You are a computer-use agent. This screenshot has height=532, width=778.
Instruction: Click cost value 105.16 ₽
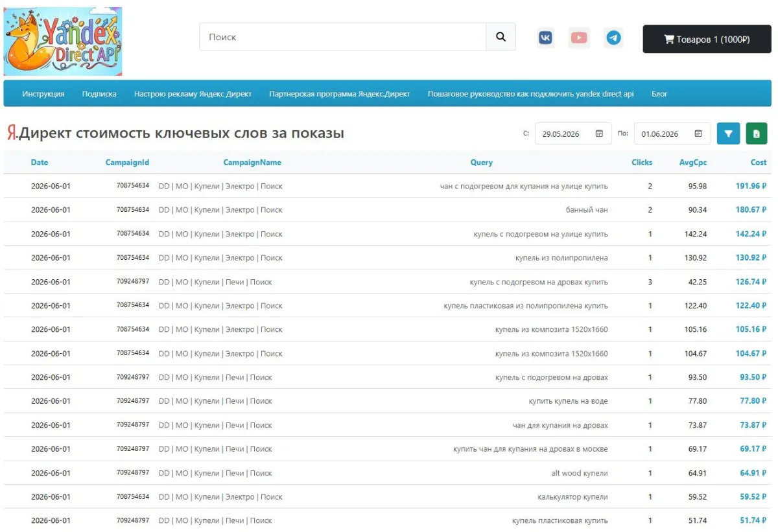coord(751,329)
